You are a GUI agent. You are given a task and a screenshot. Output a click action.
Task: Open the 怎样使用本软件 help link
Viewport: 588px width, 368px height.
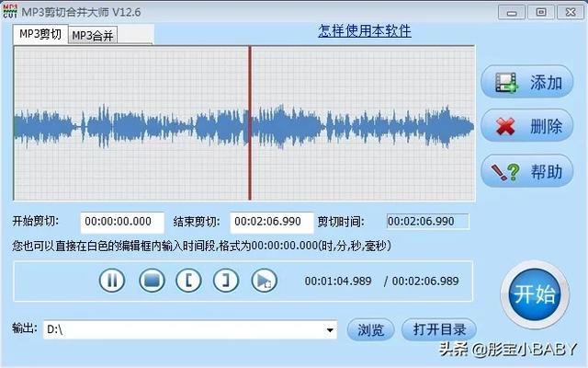(x=365, y=30)
